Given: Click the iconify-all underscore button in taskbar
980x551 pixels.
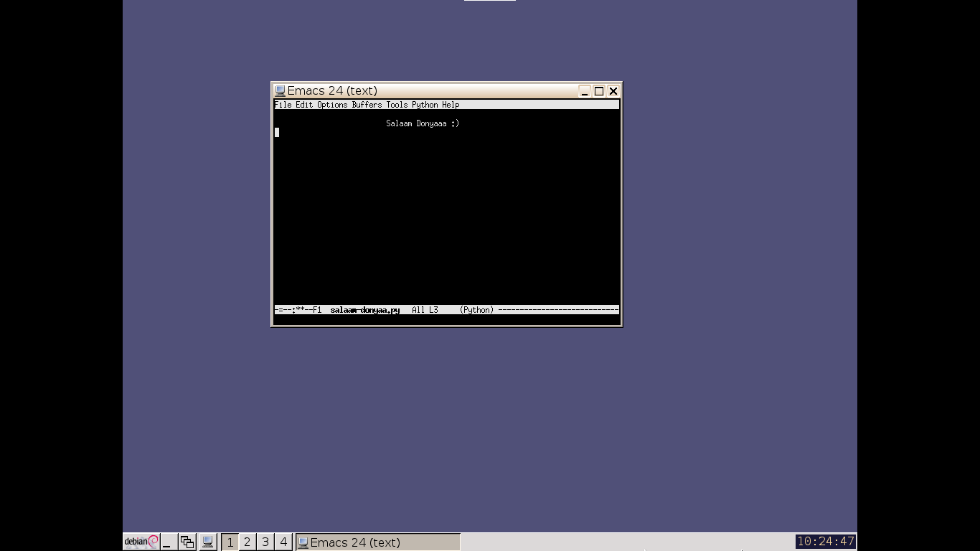Looking at the screenshot, I should click(169, 542).
